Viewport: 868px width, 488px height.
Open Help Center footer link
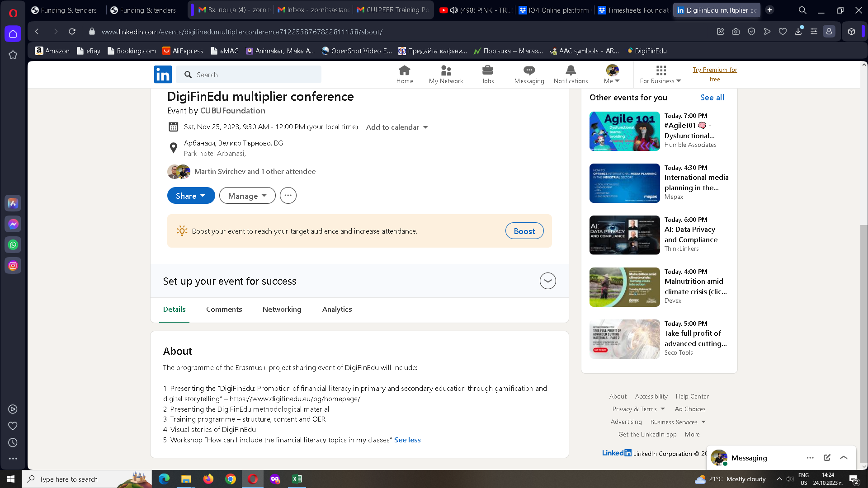click(x=692, y=397)
